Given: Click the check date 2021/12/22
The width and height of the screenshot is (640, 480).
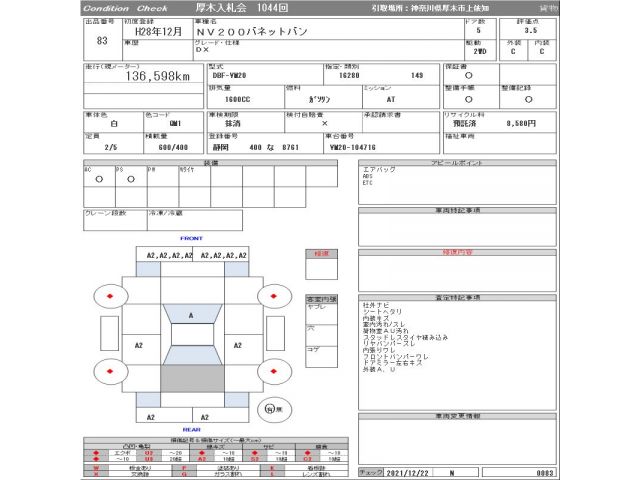Looking at the screenshot, I should [x=407, y=473].
